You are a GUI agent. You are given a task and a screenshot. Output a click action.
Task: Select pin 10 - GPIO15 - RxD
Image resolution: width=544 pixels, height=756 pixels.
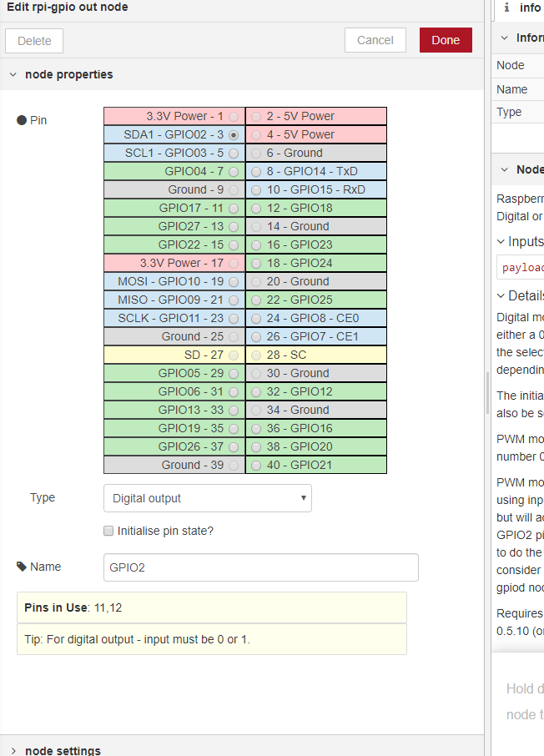256,190
